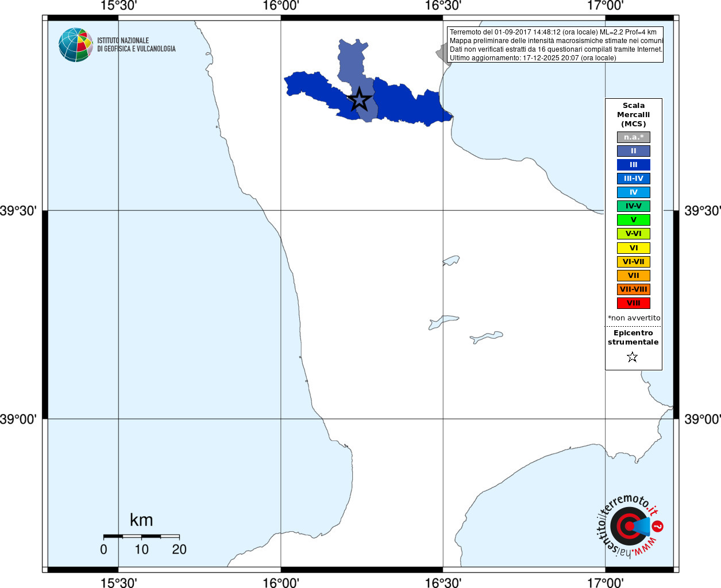The height and width of the screenshot is (588, 721).
Task: Click the earthquake info text box
Action: click(x=555, y=45)
